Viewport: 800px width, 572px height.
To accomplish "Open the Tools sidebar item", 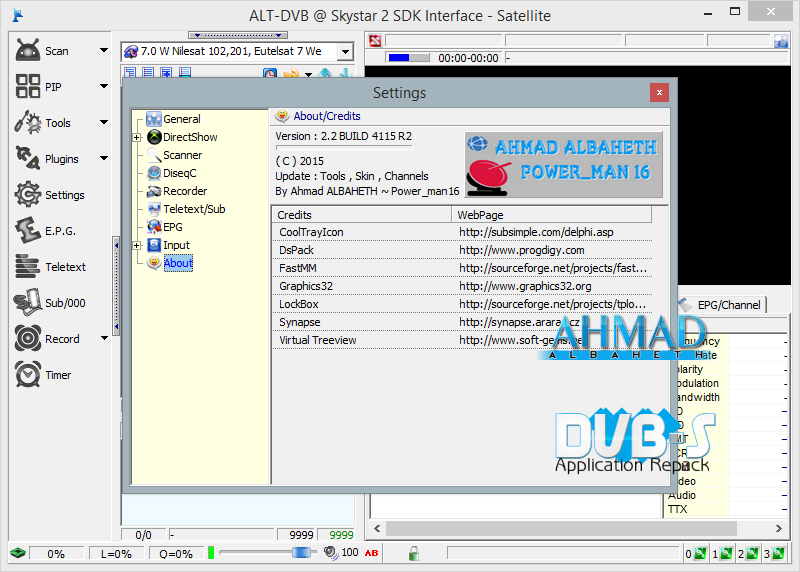I will 43,122.
